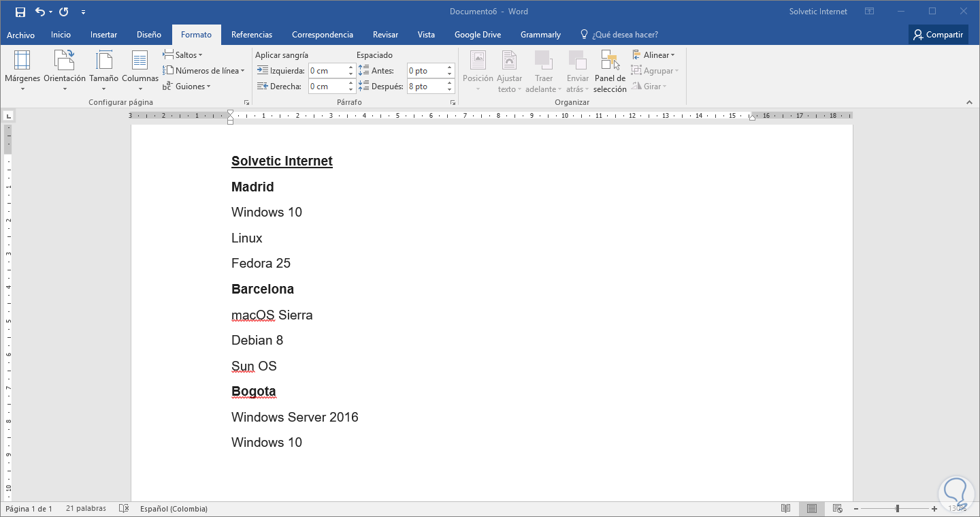The image size is (980, 517).
Task: Increase the Izquierda indent with up arrow
Action: pos(351,67)
